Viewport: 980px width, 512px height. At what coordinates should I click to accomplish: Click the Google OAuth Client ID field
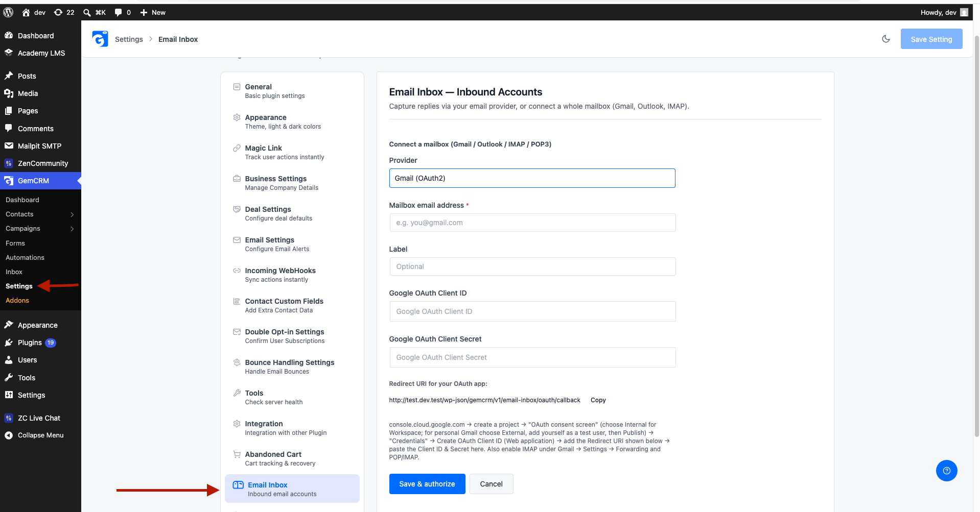(532, 311)
